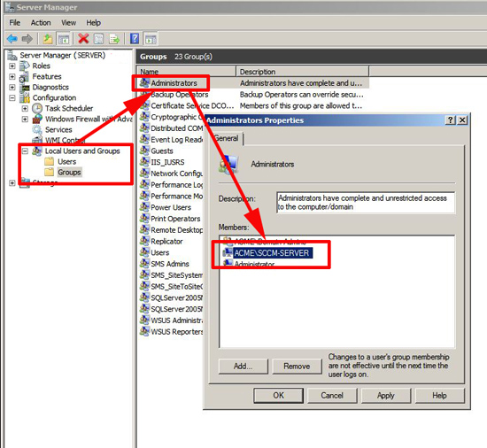Viewport: 487px width, 448px height.
Task: Select the Event Log Readers group
Action: point(177,140)
